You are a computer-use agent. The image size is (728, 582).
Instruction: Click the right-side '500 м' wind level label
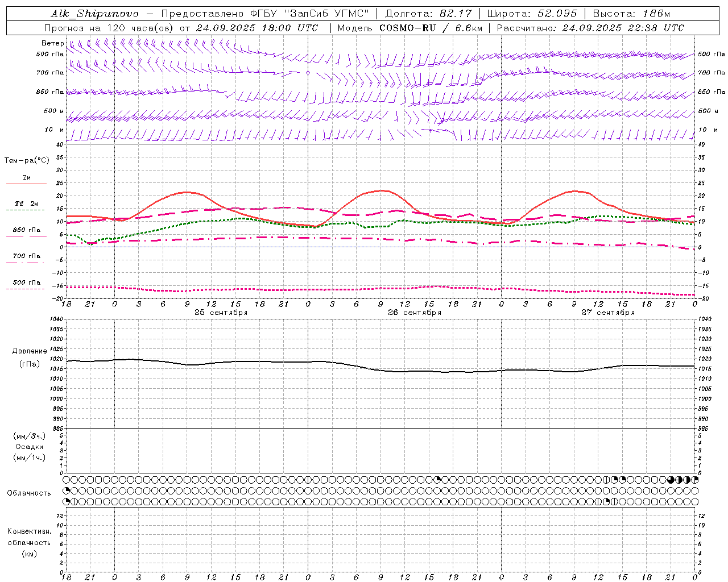708,111
